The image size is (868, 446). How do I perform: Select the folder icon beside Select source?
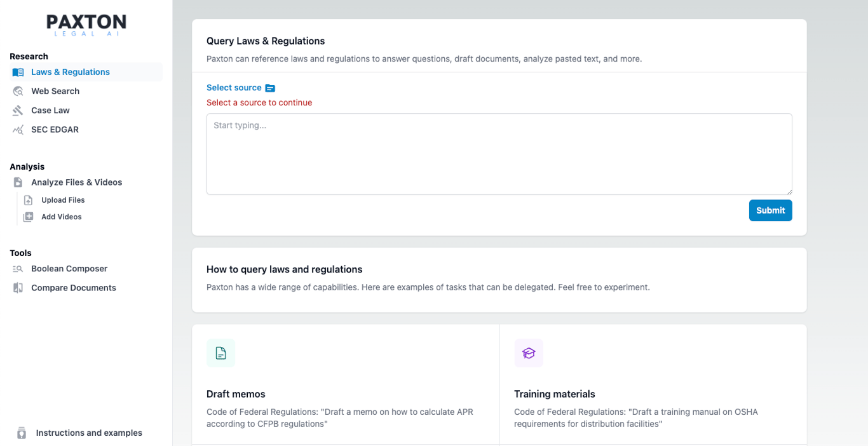pyautogui.click(x=270, y=88)
